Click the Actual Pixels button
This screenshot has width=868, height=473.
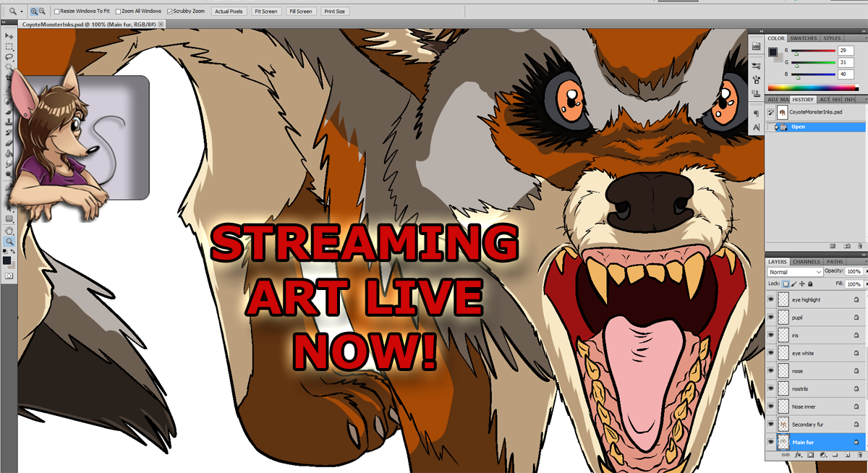point(229,12)
